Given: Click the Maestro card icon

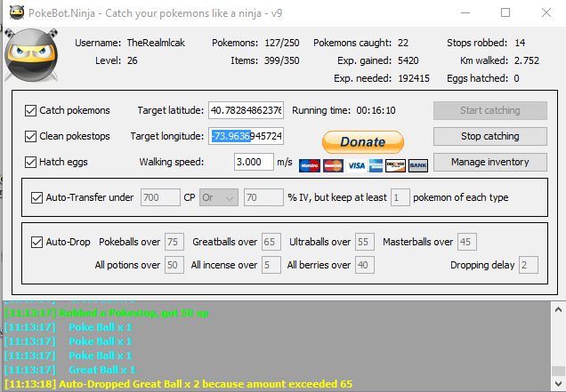Looking at the screenshot, I should (x=310, y=165).
